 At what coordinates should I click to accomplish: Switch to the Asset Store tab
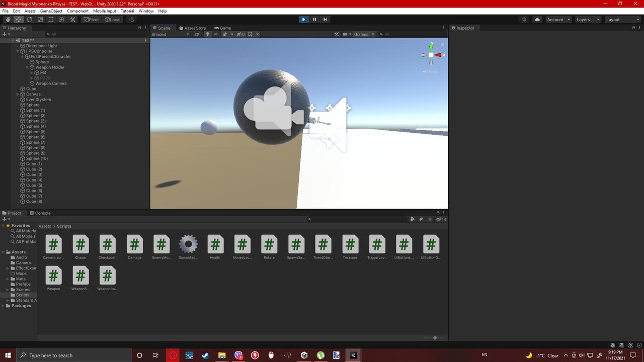coord(192,28)
